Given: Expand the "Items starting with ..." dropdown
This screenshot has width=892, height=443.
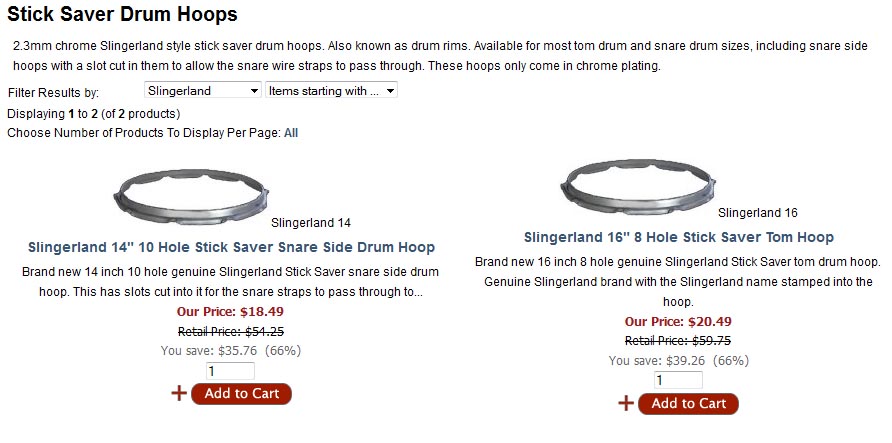Looking at the screenshot, I should (331, 90).
